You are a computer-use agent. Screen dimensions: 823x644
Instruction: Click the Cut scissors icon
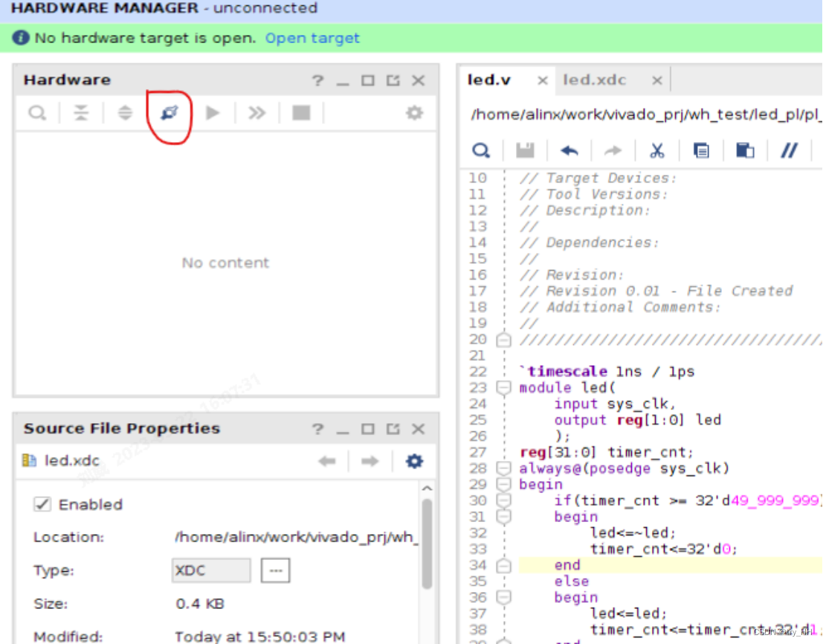tap(656, 151)
